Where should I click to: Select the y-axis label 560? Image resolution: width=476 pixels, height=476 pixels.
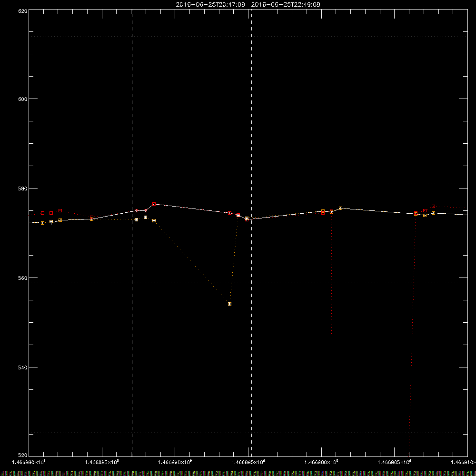[x=23, y=278]
